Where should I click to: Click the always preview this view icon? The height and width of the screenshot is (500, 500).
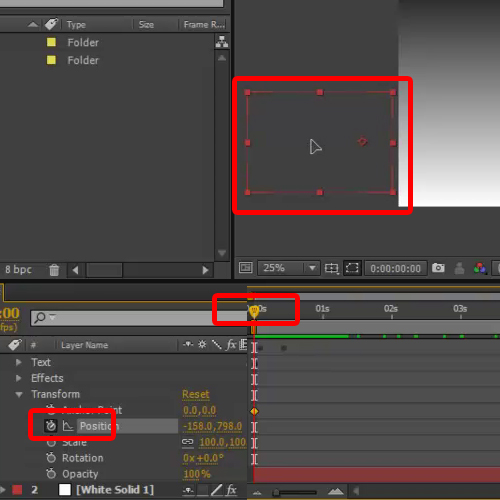[x=246, y=268]
